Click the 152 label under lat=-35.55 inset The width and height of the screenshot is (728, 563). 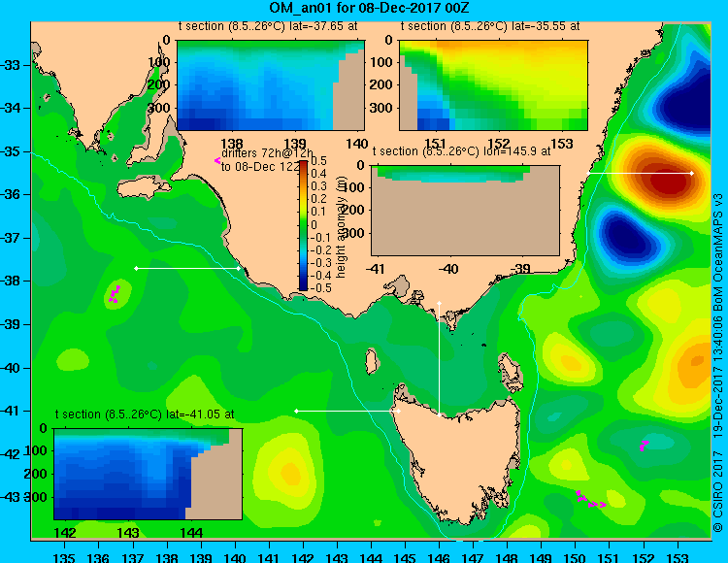coord(499,144)
